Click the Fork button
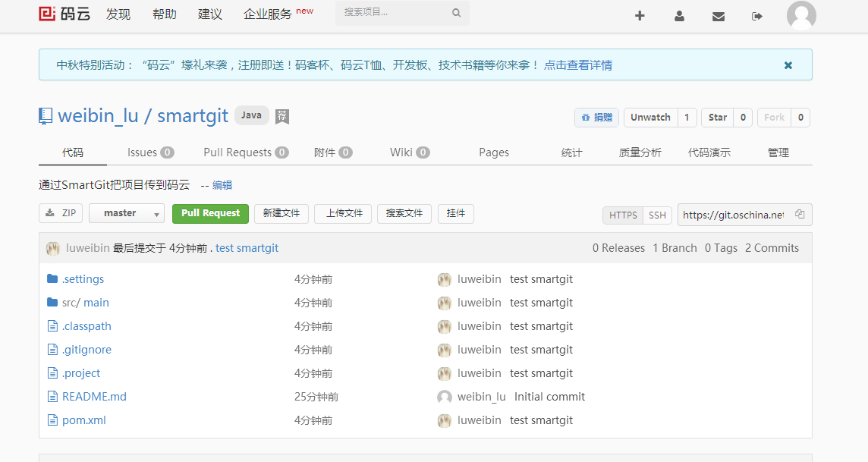Screen dimensions: 868x462 (x=774, y=118)
